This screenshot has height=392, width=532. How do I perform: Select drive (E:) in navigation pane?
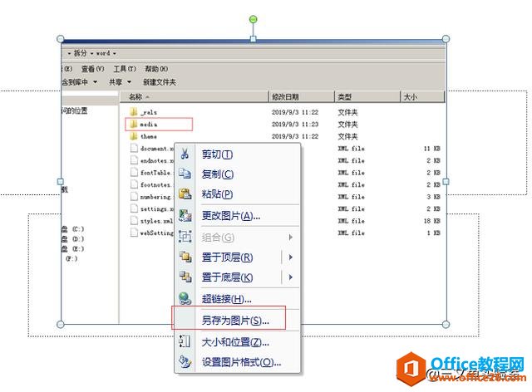(72, 248)
